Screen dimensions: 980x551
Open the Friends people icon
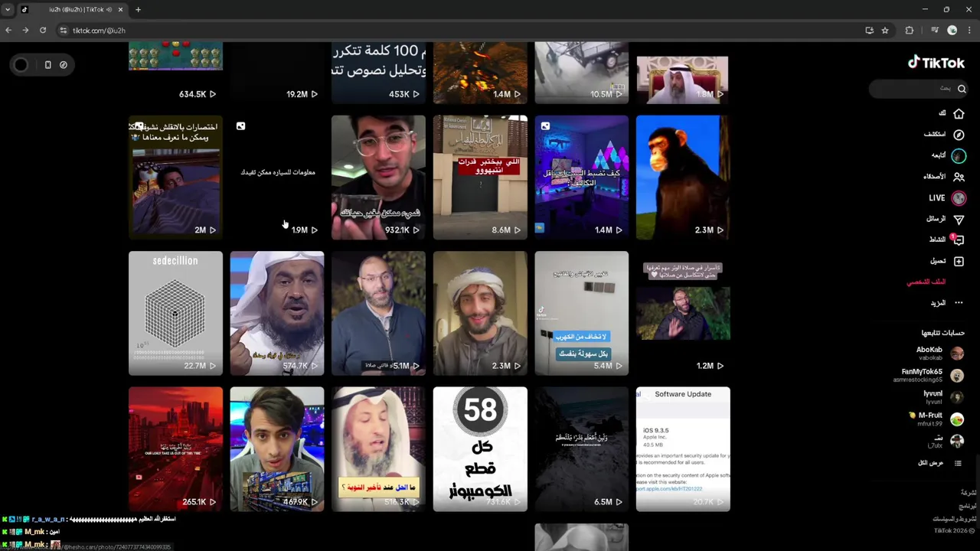[x=959, y=177]
